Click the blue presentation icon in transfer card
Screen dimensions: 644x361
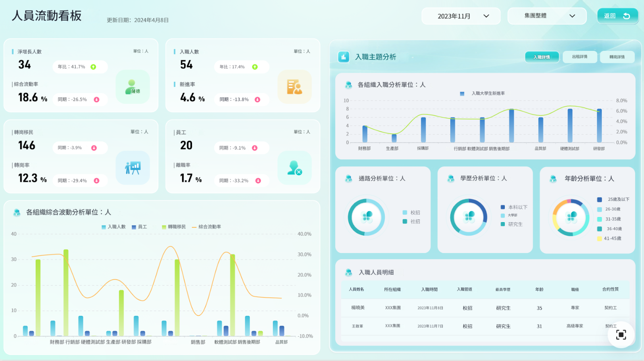133,168
